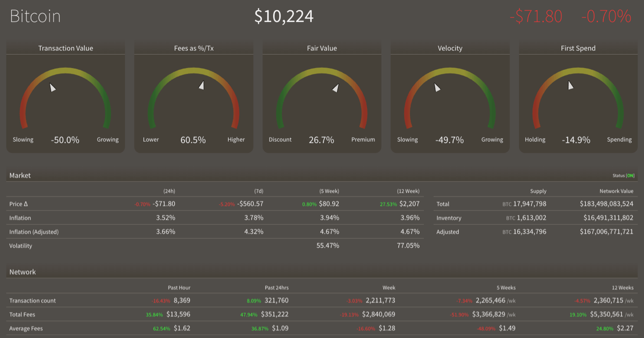
Task: Click the red 'Discount' gauge label
Action: point(280,139)
